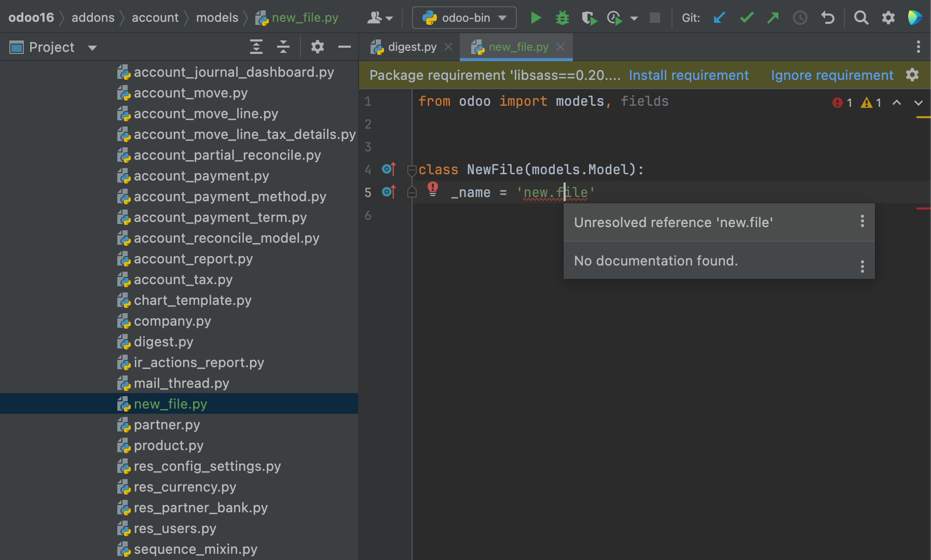This screenshot has height=560, width=931.
Task: Open Project panel options gear
Action: (318, 47)
